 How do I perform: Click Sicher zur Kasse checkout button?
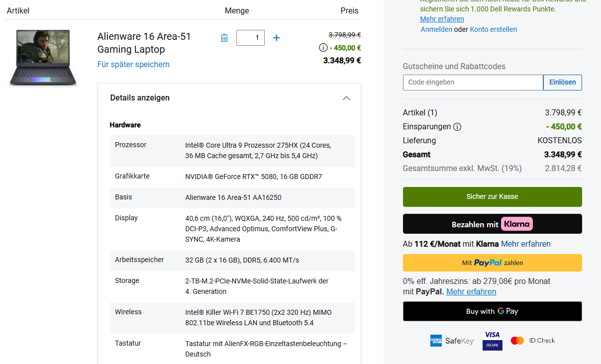coord(492,197)
